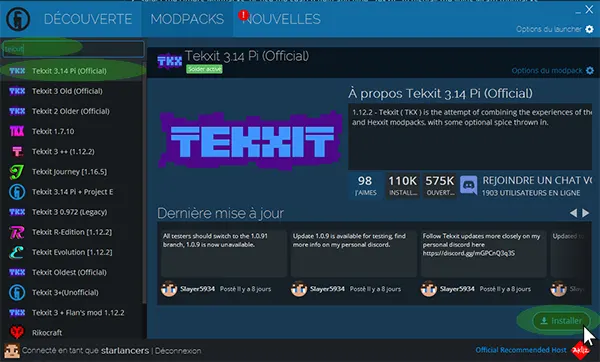
Task: Click the TKX header icon of selected modpack
Action: pyautogui.click(x=170, y=61)
